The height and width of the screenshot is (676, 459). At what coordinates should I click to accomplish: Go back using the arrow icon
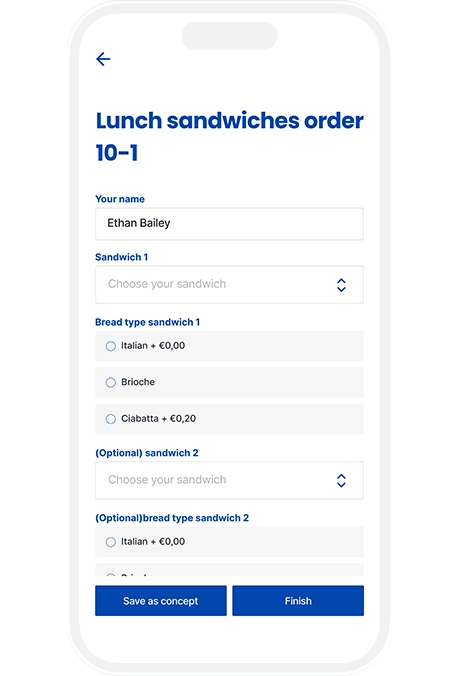click(103, 59)
